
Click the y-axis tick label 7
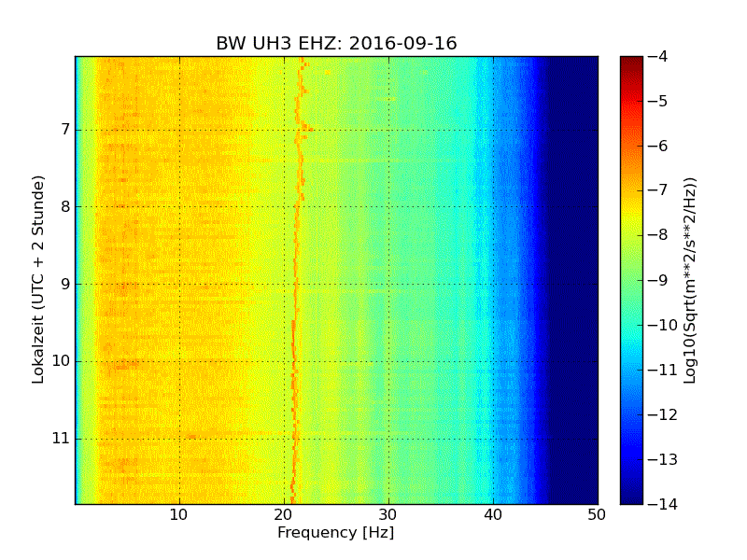65,130
